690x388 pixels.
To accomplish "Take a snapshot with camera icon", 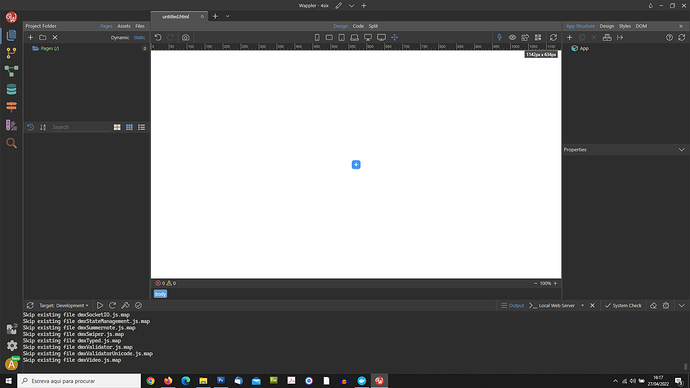I will pyautogui.click(x=186, y=37).
